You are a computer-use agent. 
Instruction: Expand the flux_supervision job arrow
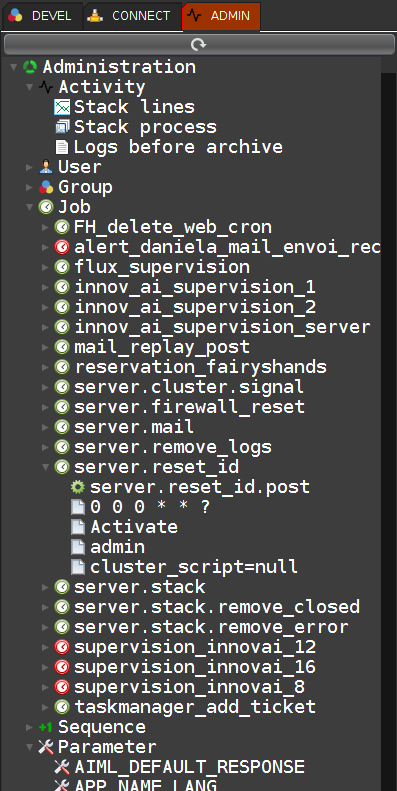46,267
